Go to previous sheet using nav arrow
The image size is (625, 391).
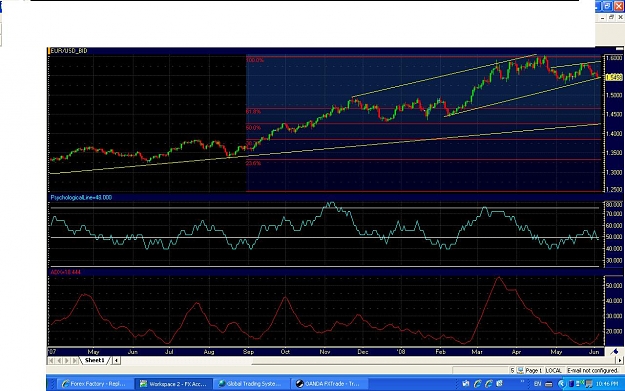(x=59, y=361)
